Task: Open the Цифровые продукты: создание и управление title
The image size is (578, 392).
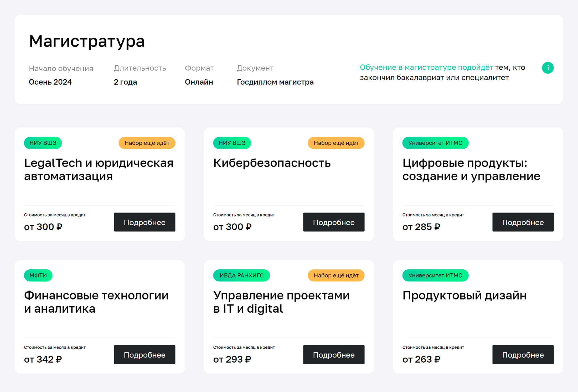Action: 471,169
